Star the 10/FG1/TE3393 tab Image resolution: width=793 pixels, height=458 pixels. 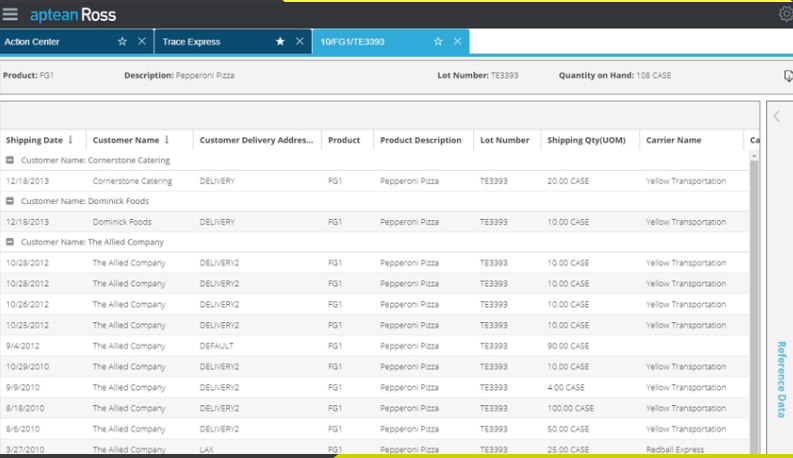(438, 42)
